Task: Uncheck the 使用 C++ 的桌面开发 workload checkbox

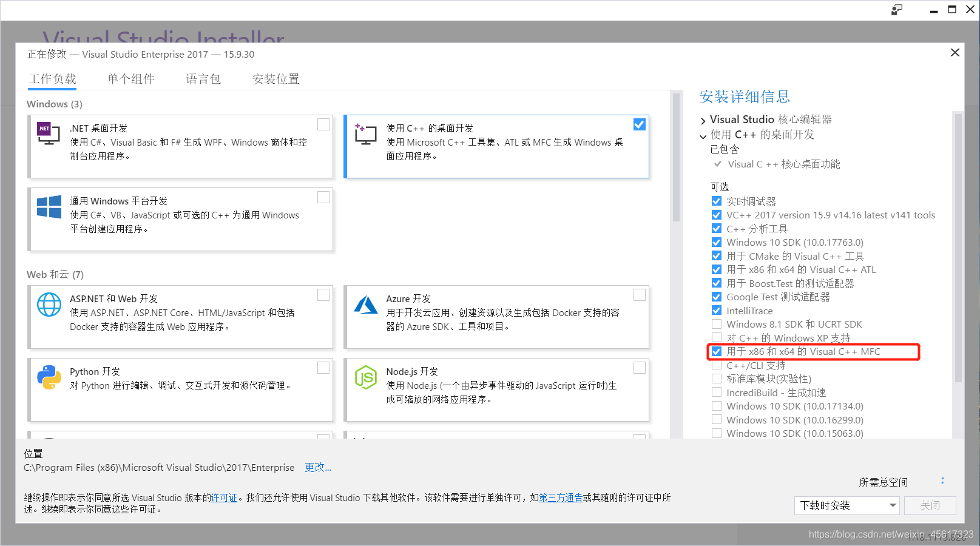Action: coord(640,124)
